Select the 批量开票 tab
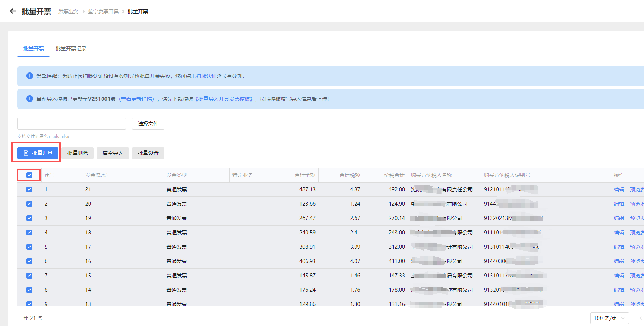Viewport: 644px width, 326px height. pos(33,49)
